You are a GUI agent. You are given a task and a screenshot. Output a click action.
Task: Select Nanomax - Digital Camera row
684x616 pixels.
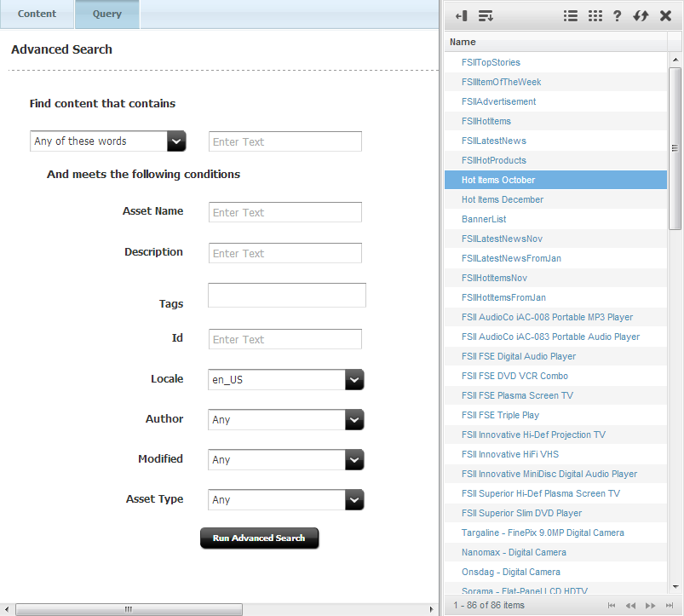pyautogui.click(x=555, y=553)
